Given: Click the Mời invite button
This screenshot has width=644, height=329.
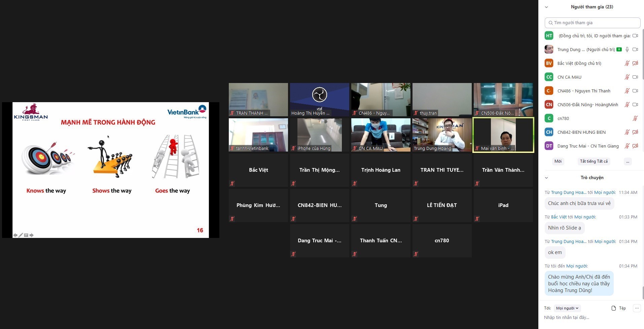Looking at the screenshot, I should pos(558,161).
